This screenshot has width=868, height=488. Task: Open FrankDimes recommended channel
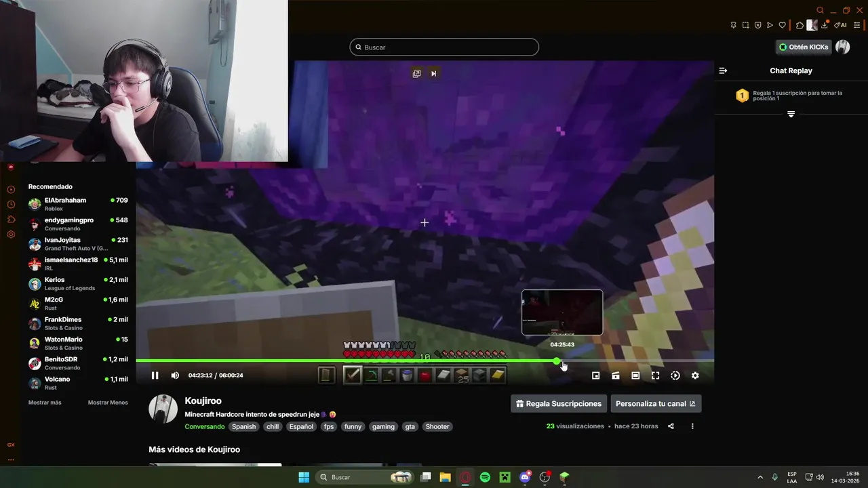coord(78,323)
